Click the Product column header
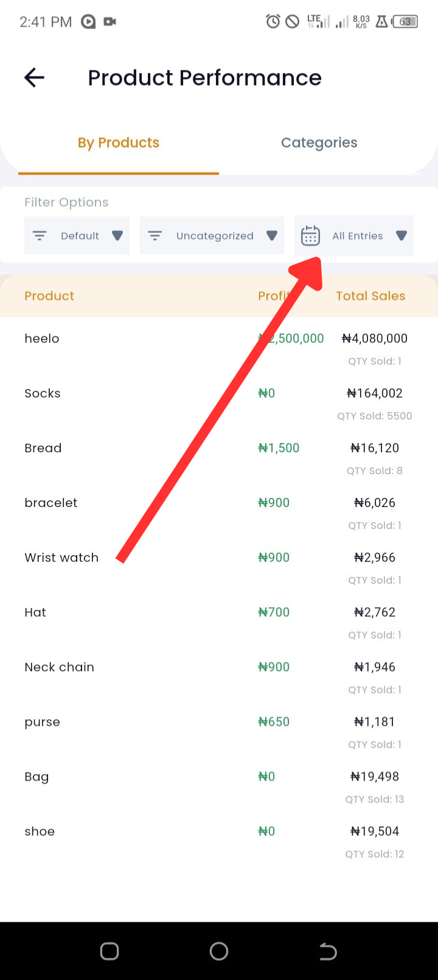This screenshot has height=980, width=438. tap(49, 296)
